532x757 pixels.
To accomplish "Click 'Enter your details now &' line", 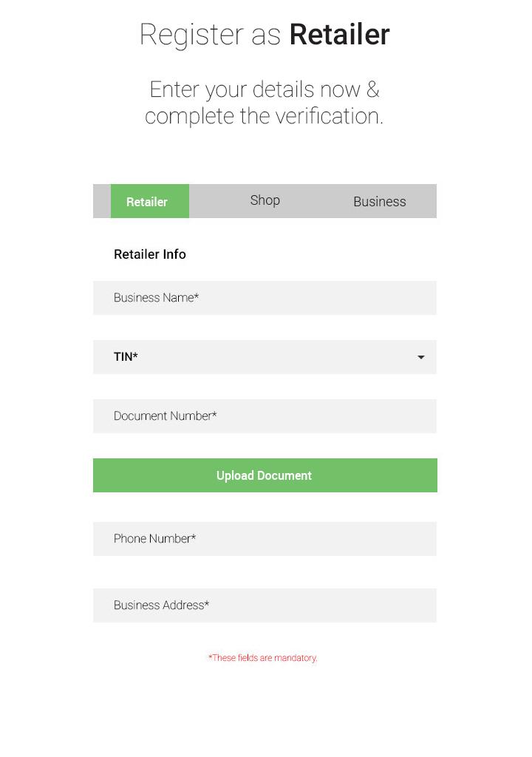I will coord(265,89).
